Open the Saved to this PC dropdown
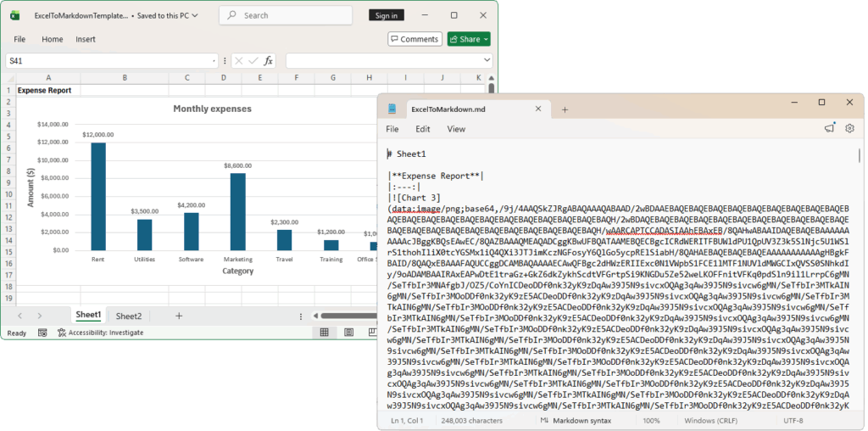This screenshot has width=868, height=431. tap(169, 15)
